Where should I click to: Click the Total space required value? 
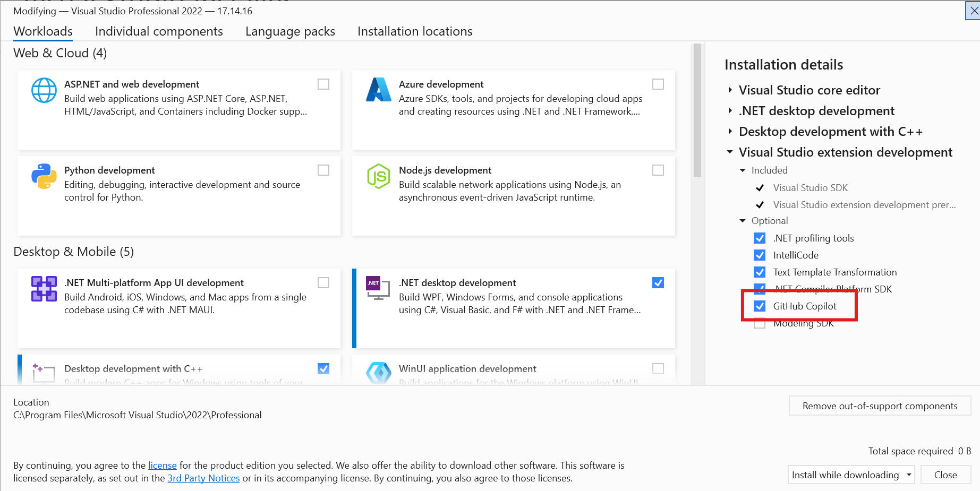(x=965, y=451)
